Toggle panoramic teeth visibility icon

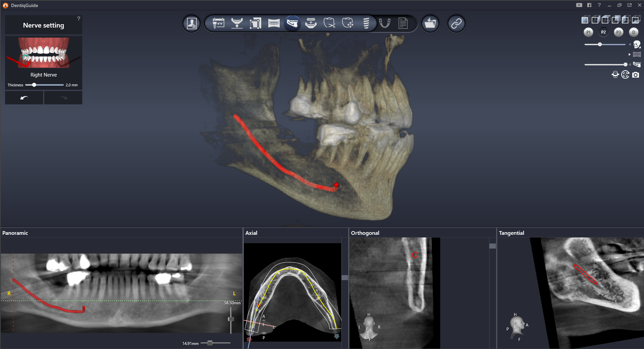(x=637, y=54)
